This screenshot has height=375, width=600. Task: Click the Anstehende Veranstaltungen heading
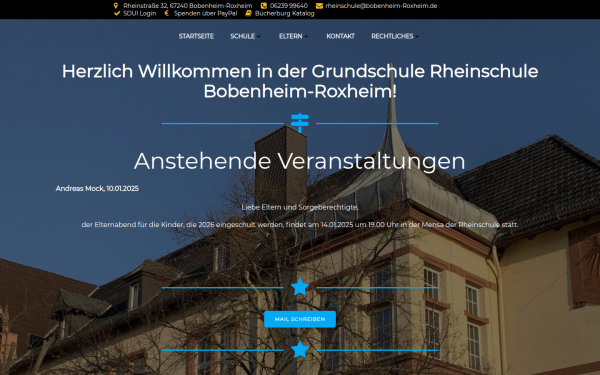coord(300,161)
